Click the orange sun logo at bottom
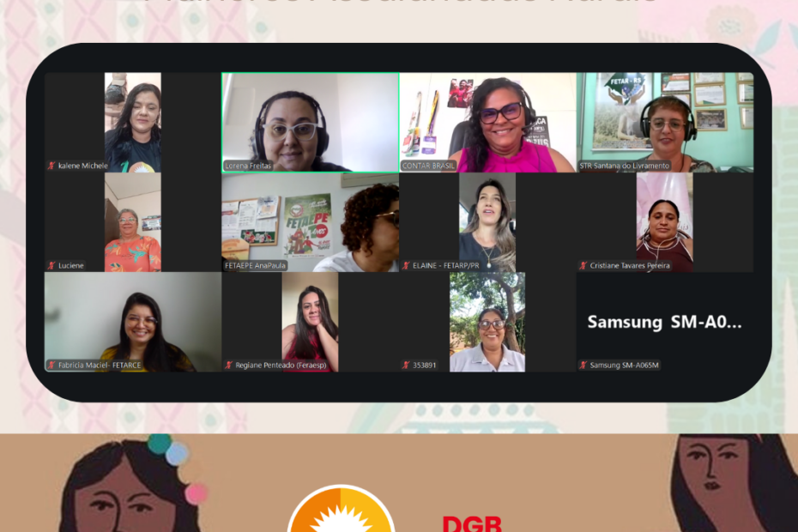Viewport: 798px width, 532px height. click(341, 515)
